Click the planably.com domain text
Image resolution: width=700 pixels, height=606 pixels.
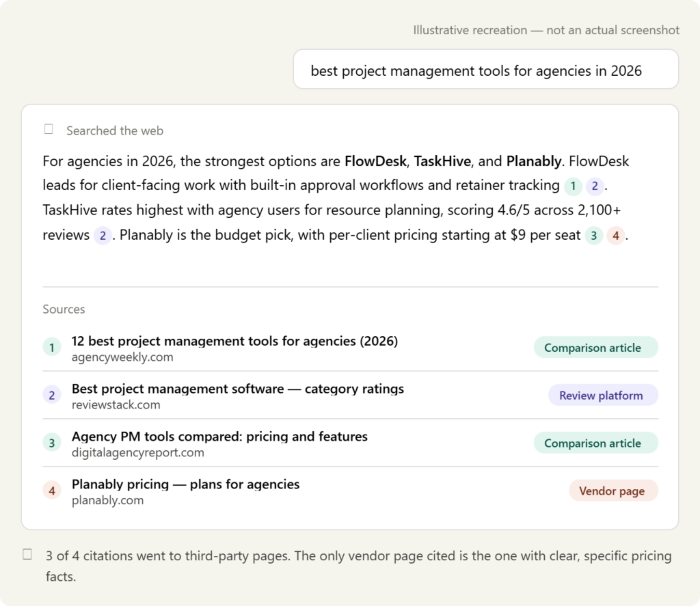point(107,501)
